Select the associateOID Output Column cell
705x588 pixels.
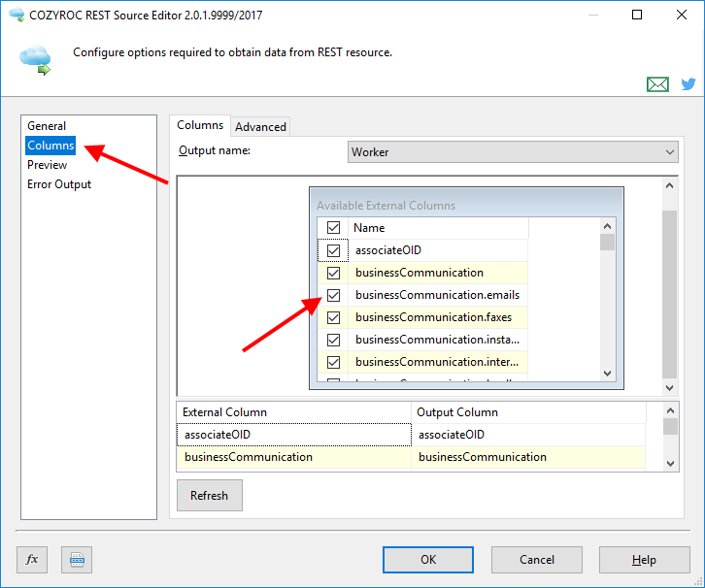(x=528, y=435)
